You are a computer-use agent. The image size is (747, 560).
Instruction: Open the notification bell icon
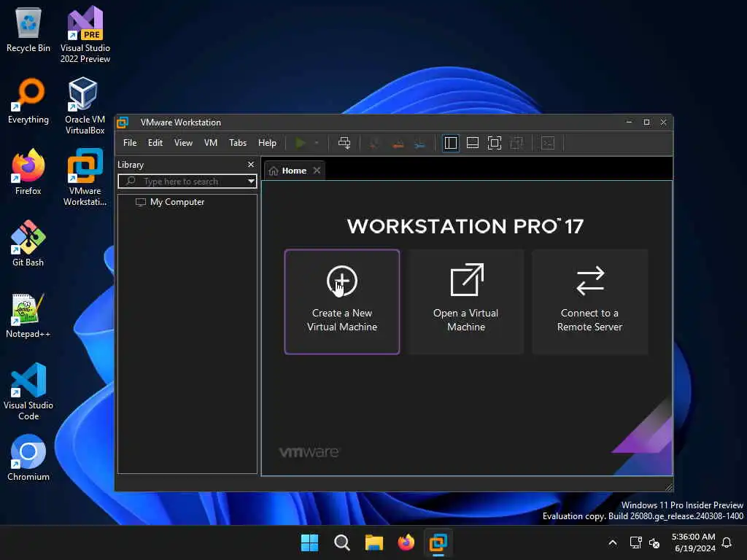727,542
